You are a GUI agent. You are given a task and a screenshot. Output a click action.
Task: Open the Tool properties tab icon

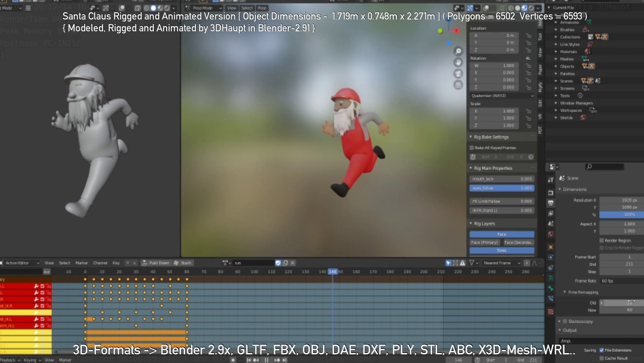coord(550,180)
